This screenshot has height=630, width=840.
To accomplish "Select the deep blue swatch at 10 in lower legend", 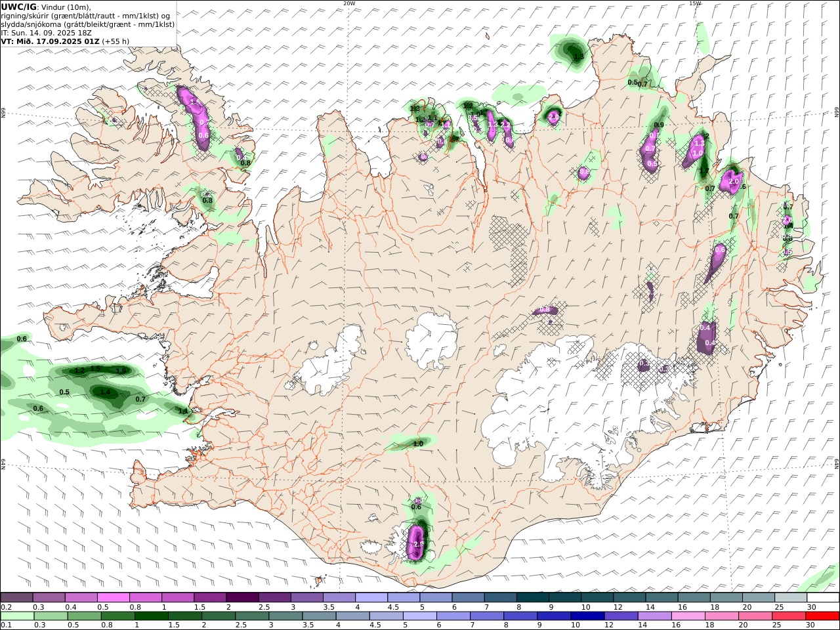I will [587, 616].
